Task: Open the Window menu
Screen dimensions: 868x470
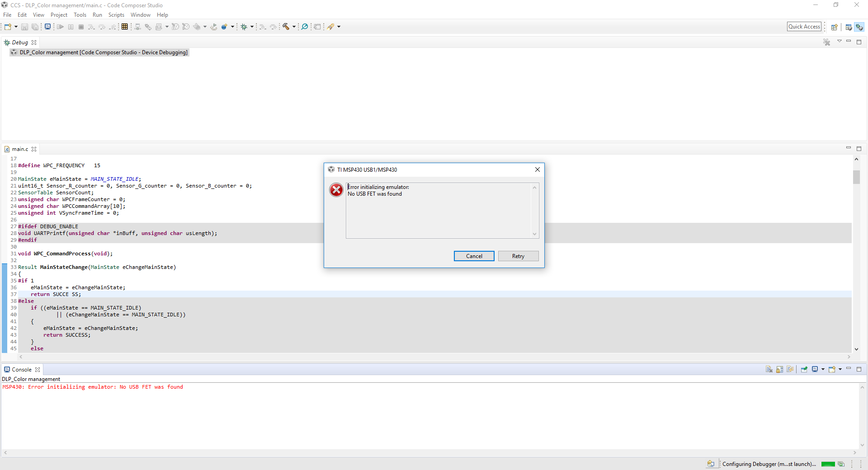Action: (x=141, y=15)
